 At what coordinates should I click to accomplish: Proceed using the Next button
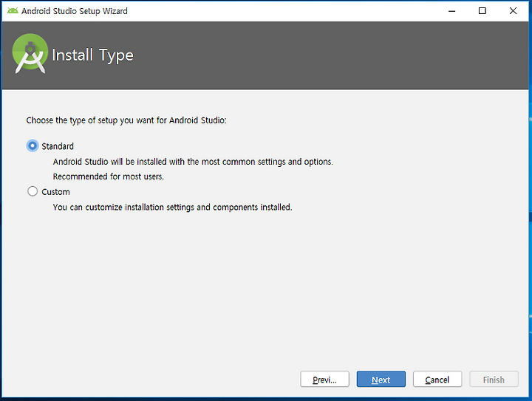(381, 380)
